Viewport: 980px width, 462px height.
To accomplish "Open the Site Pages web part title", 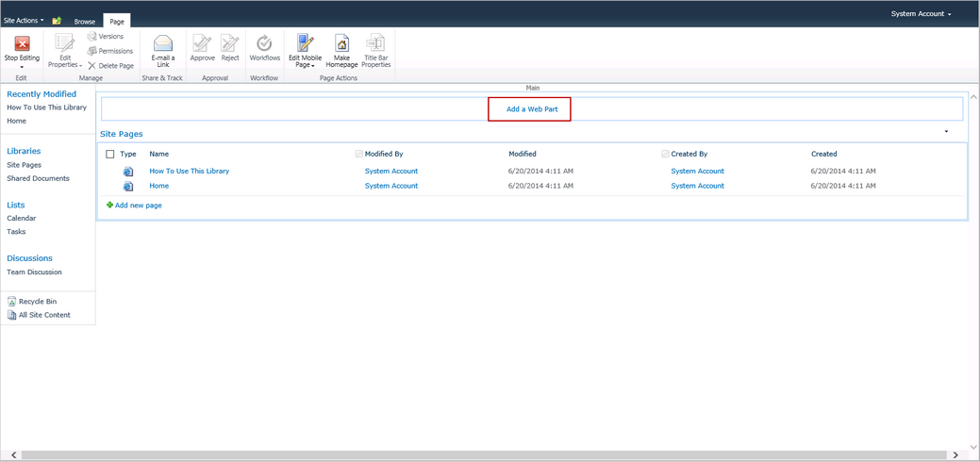I will coord(122,134).
